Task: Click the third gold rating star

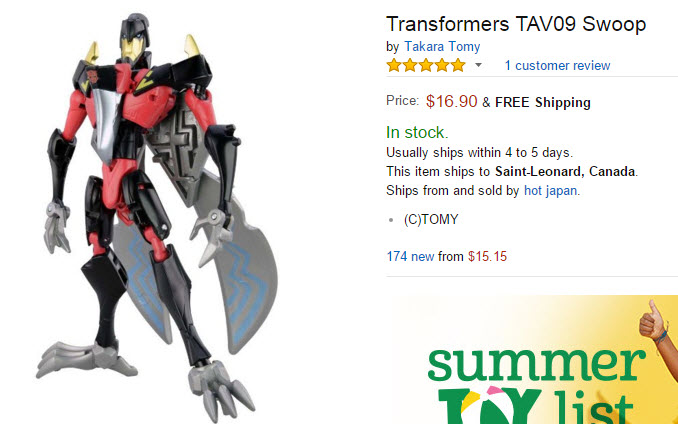Action: pos(426,65)
